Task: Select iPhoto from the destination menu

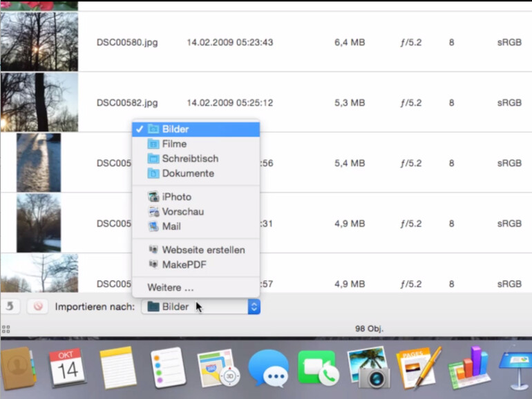Action: tap(196, 197)
